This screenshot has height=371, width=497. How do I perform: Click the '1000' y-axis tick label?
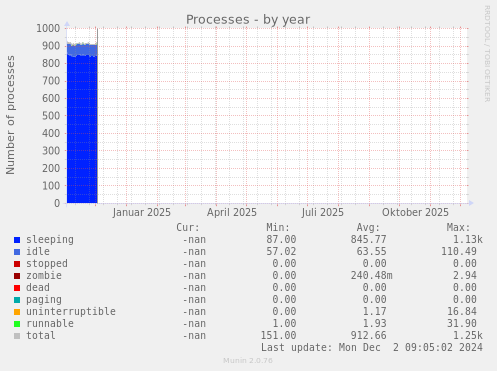[48, 28]
